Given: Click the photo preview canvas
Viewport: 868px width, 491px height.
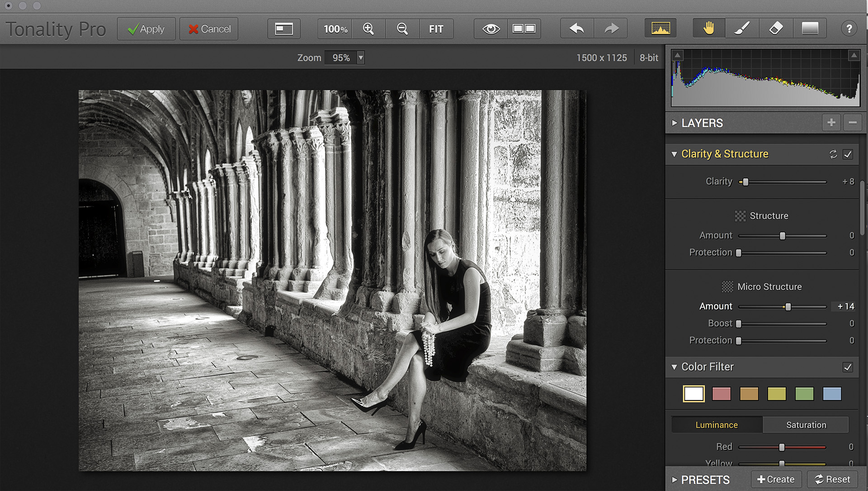Looking at the screenshot, I should click(x=332, y=281).
